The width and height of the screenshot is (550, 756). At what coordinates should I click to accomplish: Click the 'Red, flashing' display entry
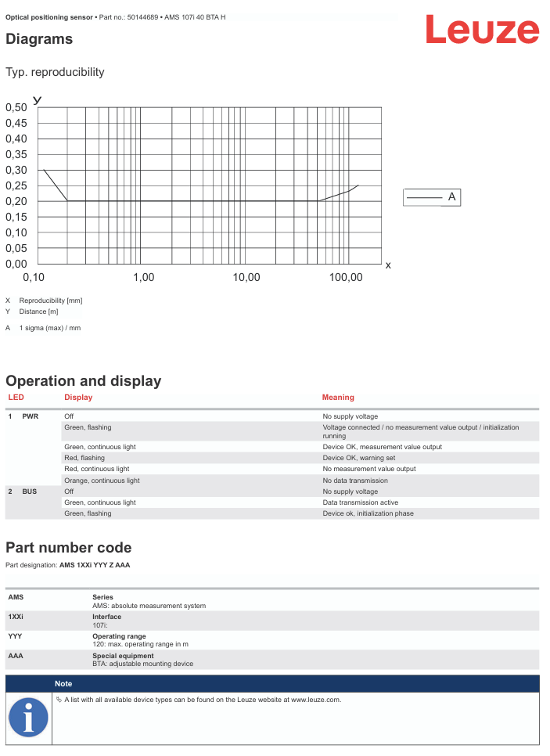[84, 458]
